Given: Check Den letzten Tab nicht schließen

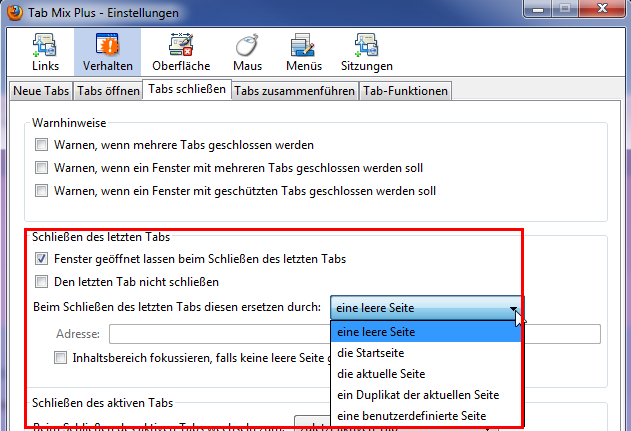Looking at the screenshot, I should pyautogui.click(x=41, y=282).
